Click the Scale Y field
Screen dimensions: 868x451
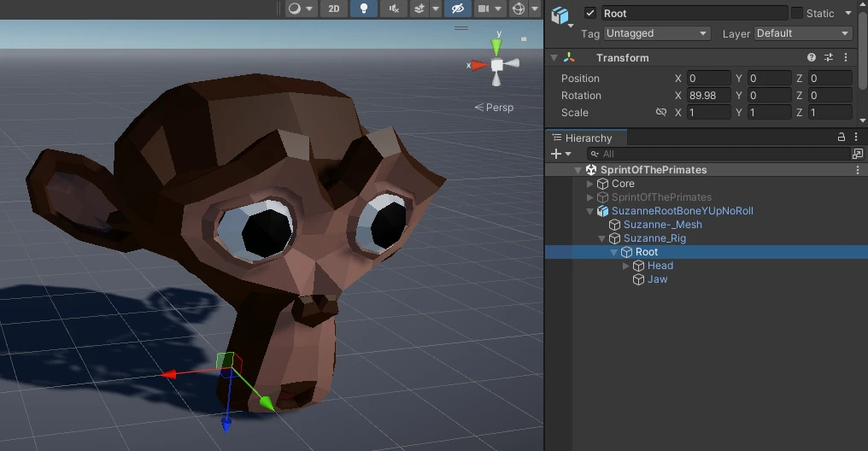pyautogui.click(x=769, y=113)
